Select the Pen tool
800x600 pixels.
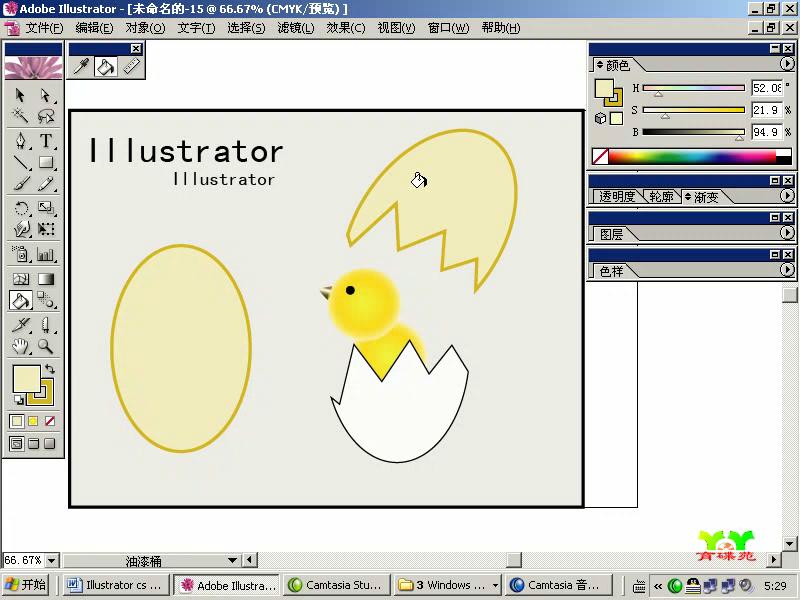tap(20, 140)
